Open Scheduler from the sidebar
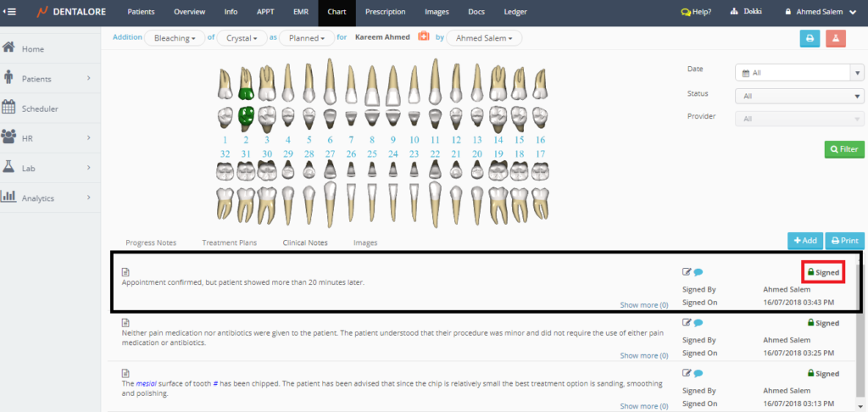 (x=39, y=109)
